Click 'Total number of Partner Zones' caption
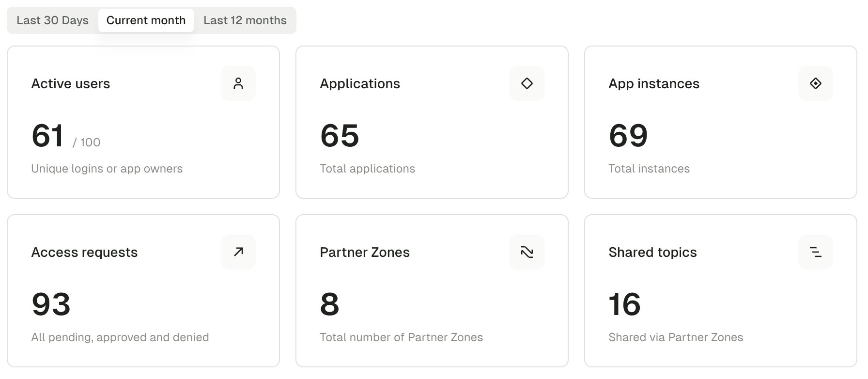The image size is (868, 379). click(x=402, y=337)
